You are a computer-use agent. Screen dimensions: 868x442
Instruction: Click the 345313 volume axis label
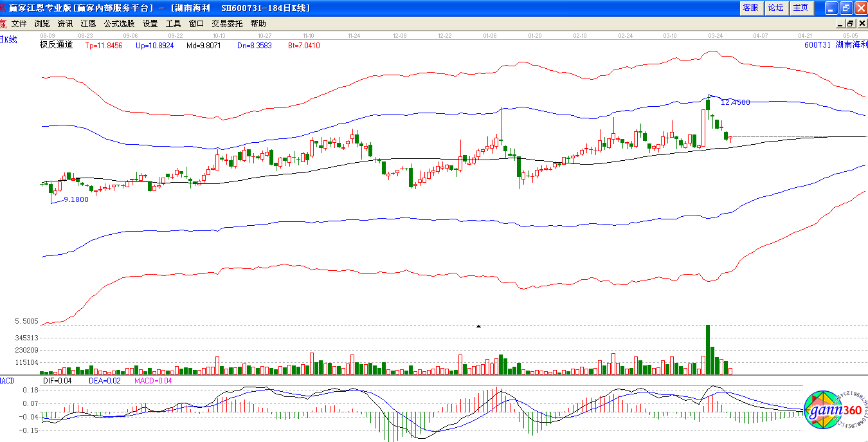(28, 338)
